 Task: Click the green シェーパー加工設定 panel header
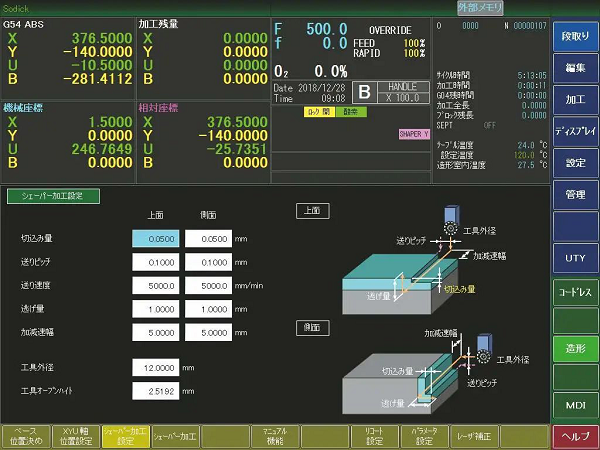point(53,196)
